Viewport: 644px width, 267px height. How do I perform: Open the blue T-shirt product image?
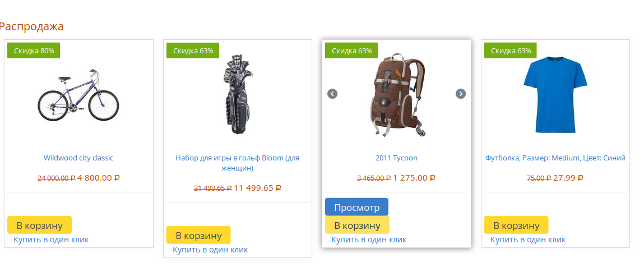[x=555, y=95]
